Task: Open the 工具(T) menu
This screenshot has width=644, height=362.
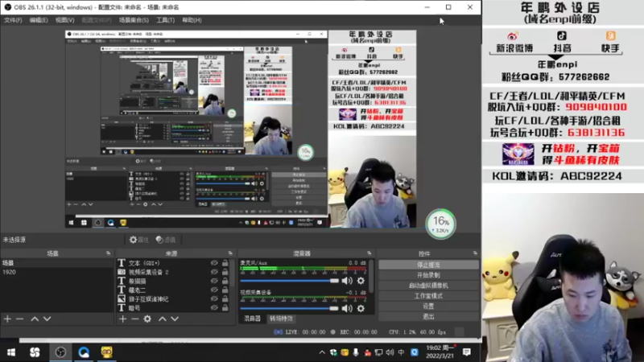Action: (x=165, y=20)
